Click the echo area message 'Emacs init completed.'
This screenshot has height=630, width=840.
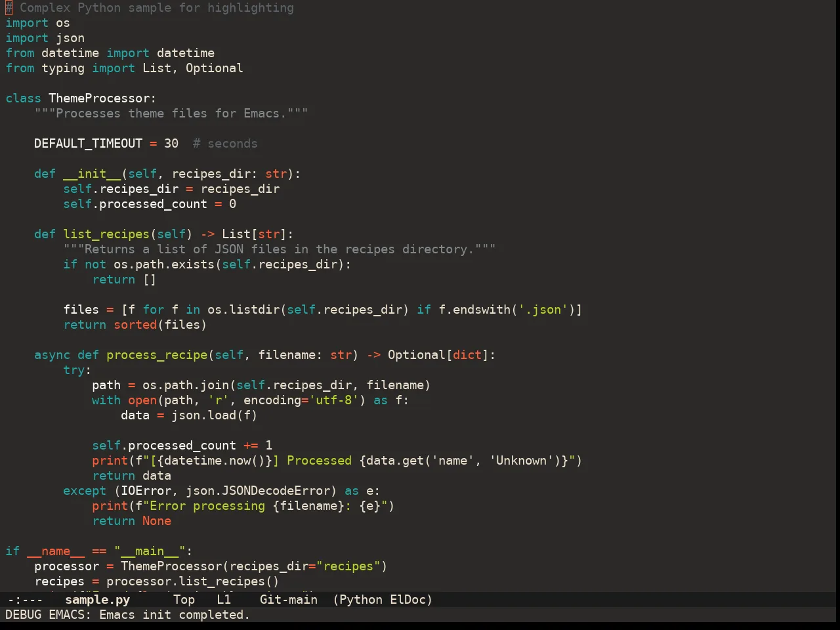click(x=174, y=614)
